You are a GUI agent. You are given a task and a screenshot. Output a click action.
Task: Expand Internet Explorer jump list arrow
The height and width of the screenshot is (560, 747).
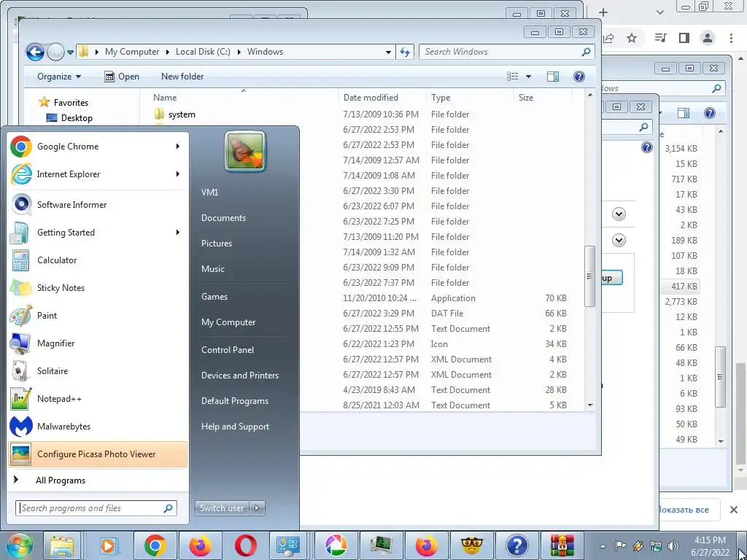[178, 174]
